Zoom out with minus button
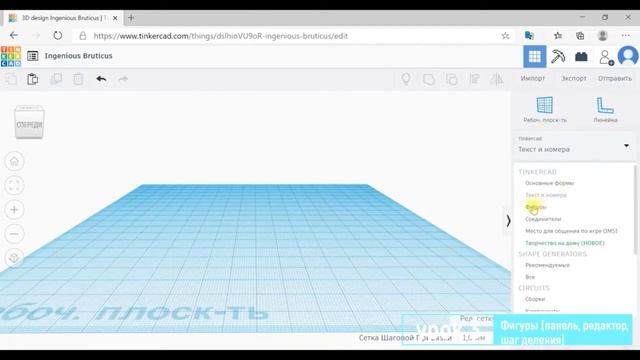 pyautogui.click(x=14, y=234)
